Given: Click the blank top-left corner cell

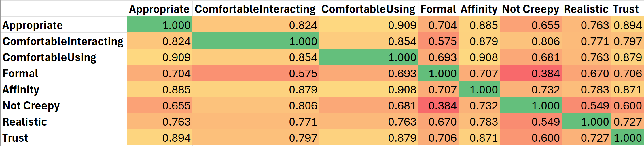Looking at the screenshot, I should pos(63,9).
